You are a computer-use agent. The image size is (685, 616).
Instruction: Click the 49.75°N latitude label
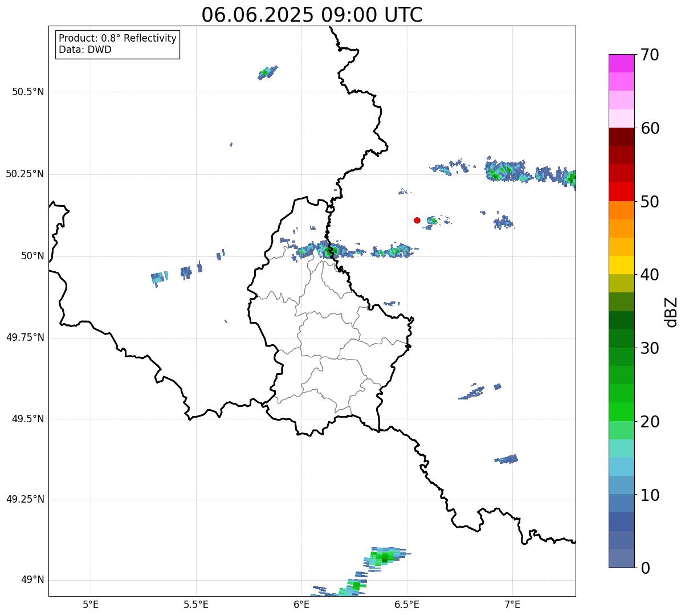tap(25, 337)
